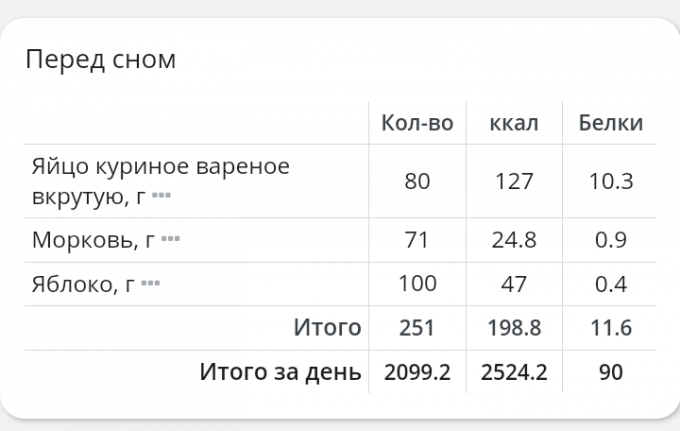Click the apple quantity value 100
680x431 pixels.
(x=417, y=284)
